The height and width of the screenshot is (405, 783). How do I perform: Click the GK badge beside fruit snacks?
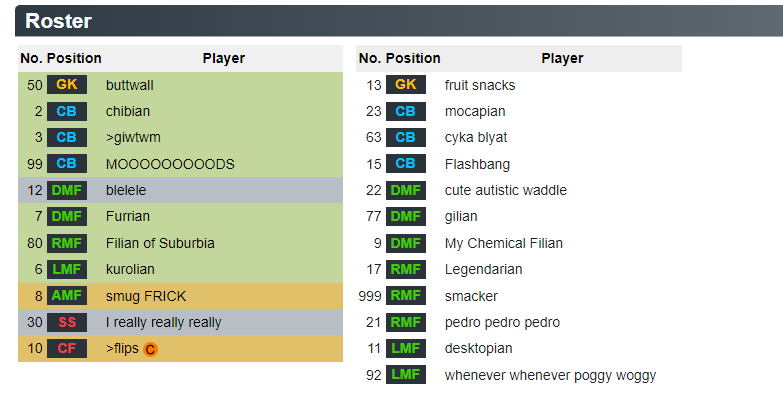pyautogui.click(x=405, y=85)
